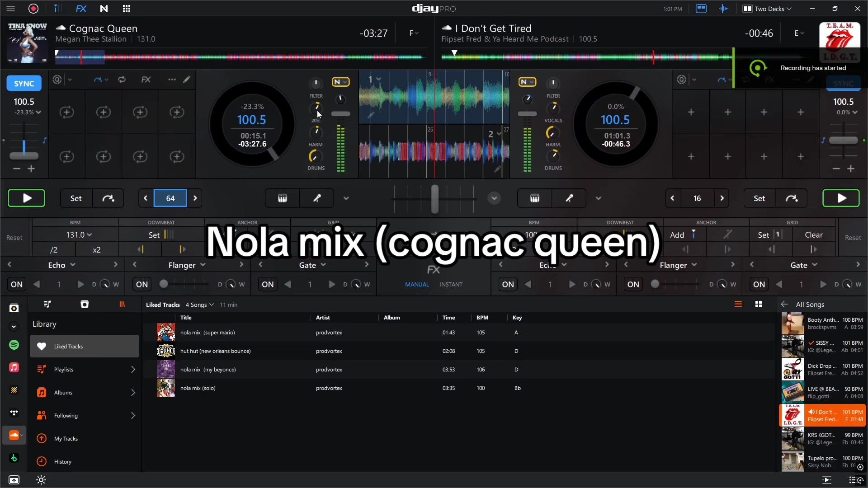The image size is (868, 488).
Task: Click the crossfader handle
Action: (435, 199)
